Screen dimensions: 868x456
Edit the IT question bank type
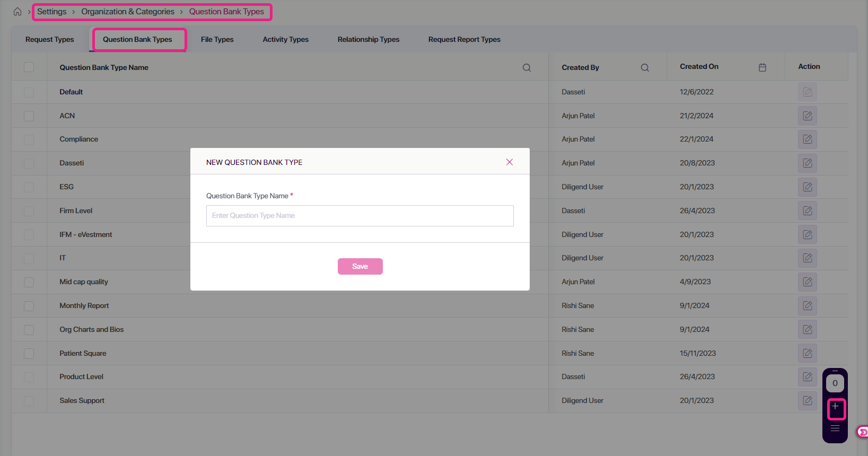(808, 258)
